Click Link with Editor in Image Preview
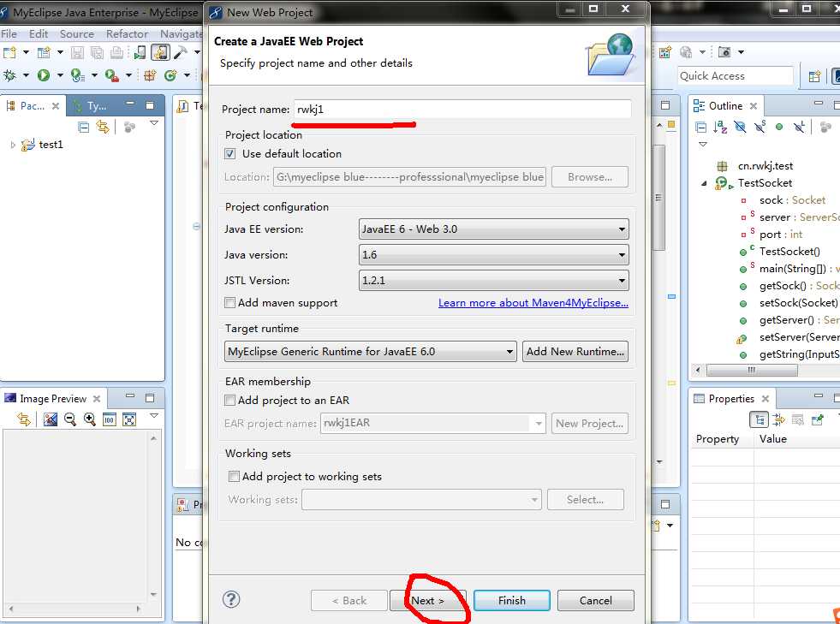This screenshot has width=840, height=624. coord(24,419)
